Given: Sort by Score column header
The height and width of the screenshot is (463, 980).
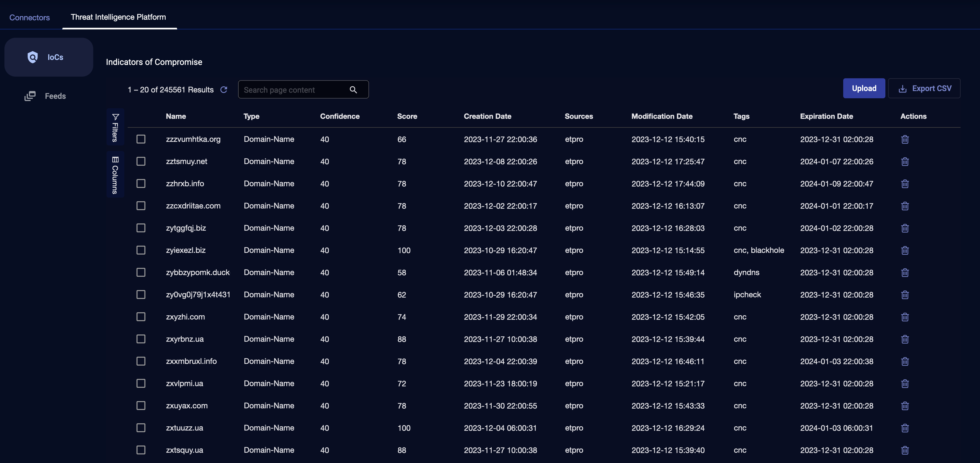Looking at the screenshot, I should [407, 116].
